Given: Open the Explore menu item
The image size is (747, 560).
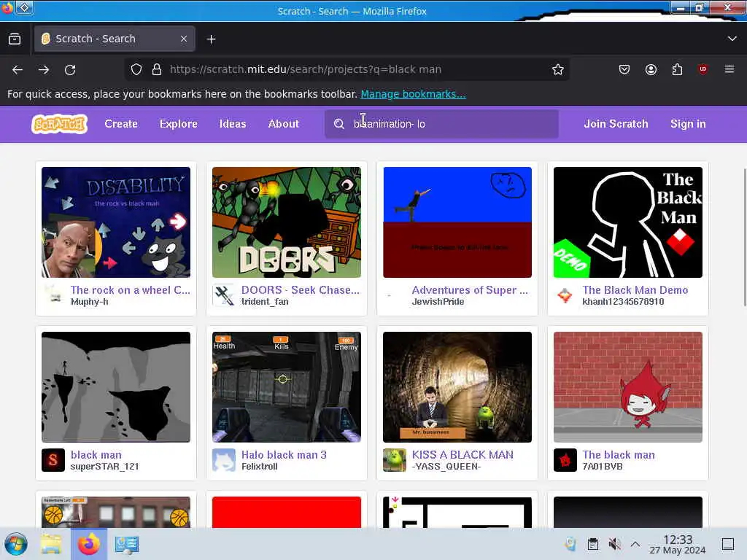Looking at the screenshot, I should coord(179,124).
